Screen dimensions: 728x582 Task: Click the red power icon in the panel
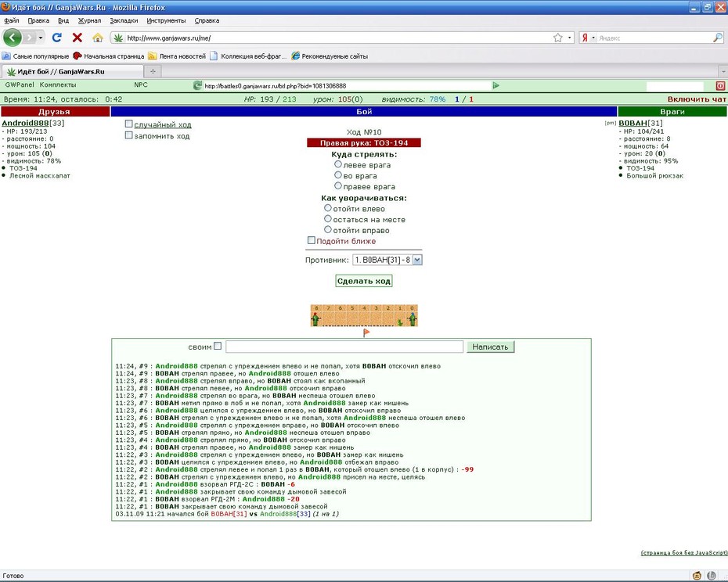(x=720, y=86)
